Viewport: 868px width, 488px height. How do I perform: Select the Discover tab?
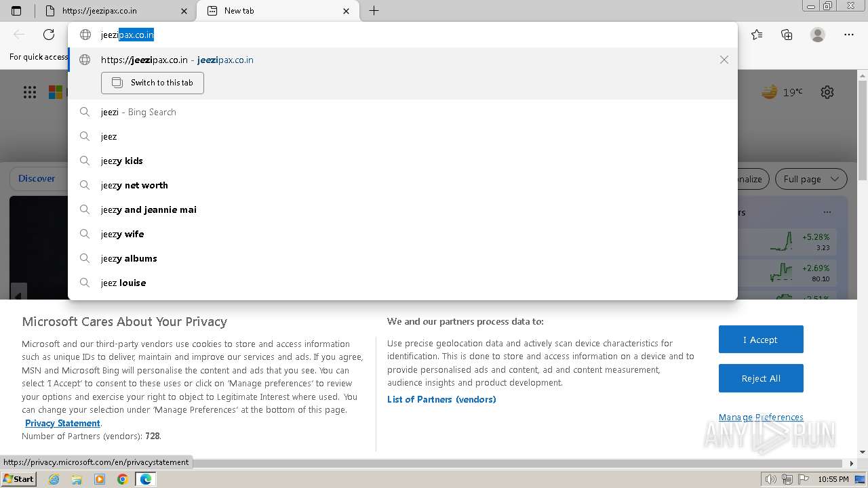[37, 178]
